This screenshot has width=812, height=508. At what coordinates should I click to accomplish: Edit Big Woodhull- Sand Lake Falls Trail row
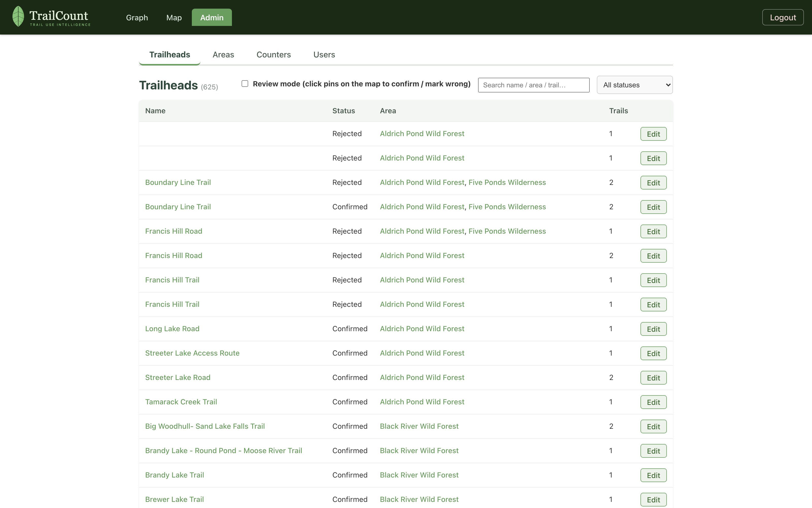[x=653, y=427]
